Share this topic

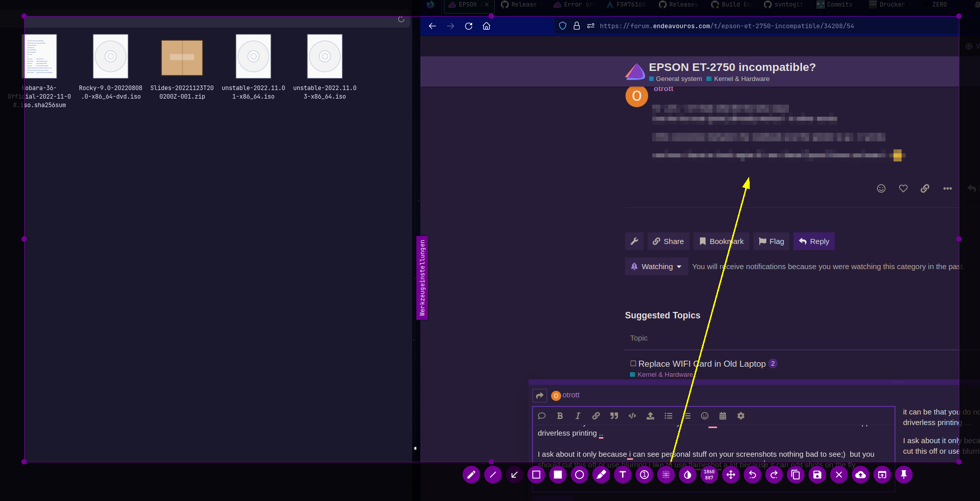pyautogui.click(x=668, y=241)
